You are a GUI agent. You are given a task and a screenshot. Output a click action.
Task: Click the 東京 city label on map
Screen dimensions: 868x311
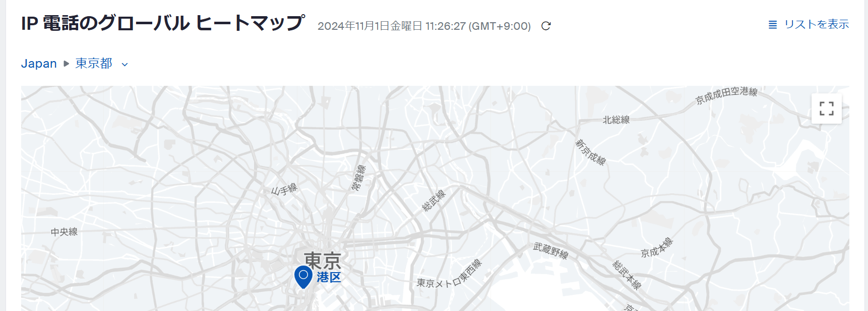click(323, 261)
